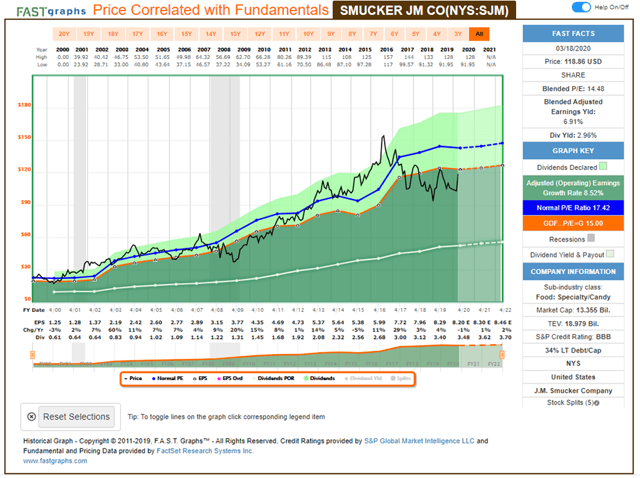Toggle the Splits legend item
Viewport: 640px width, 478px height.
401,380
